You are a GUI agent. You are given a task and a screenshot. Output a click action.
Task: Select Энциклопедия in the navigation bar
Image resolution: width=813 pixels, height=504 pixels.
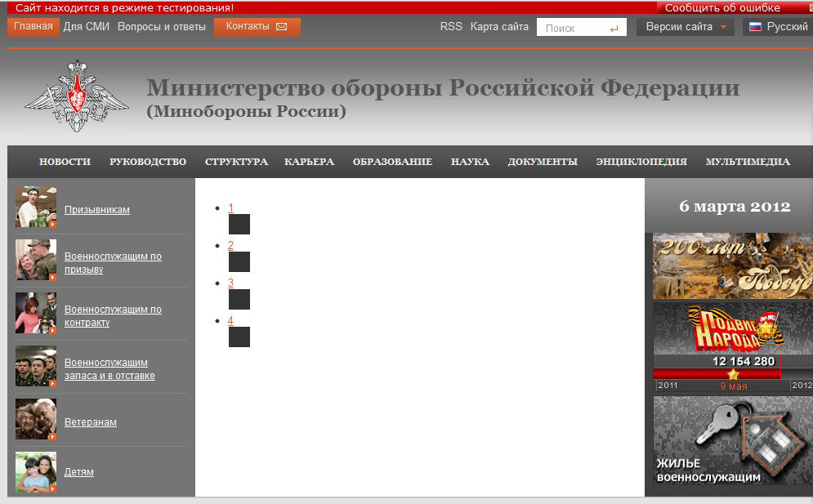[641, 162]
